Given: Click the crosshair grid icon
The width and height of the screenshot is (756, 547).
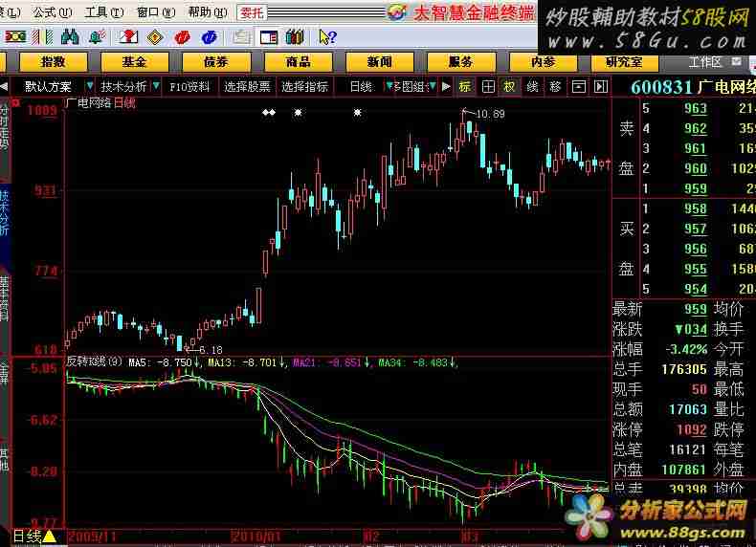Looking at the screenshot, I should click(x=487, y=86).
